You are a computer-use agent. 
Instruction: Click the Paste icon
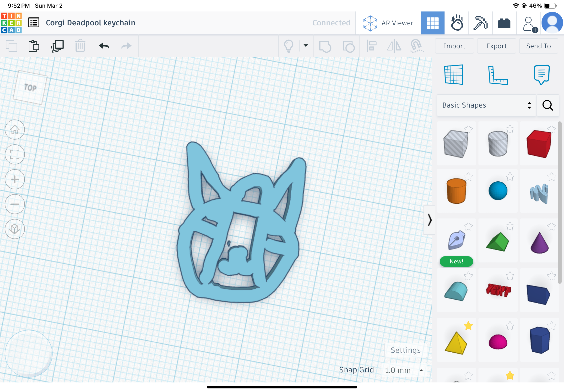click(x=34, y=46)
